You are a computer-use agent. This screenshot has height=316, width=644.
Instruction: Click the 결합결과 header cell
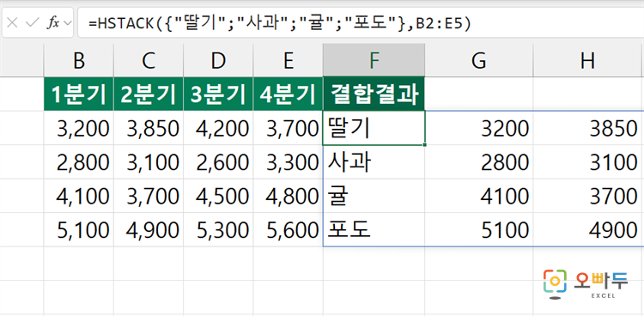pyautogui.click(x=374, y=94)
